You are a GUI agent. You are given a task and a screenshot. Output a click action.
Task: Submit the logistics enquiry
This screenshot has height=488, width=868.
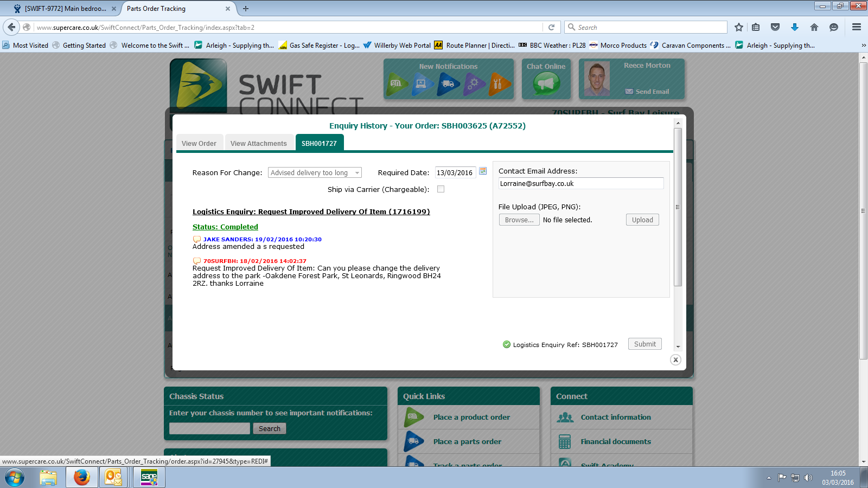[x=645, y=344]
